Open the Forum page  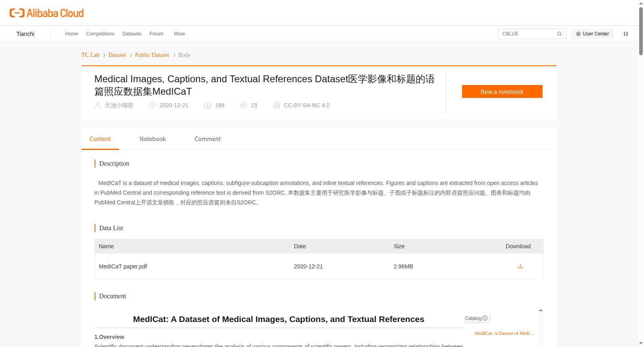tap(156, 34)
